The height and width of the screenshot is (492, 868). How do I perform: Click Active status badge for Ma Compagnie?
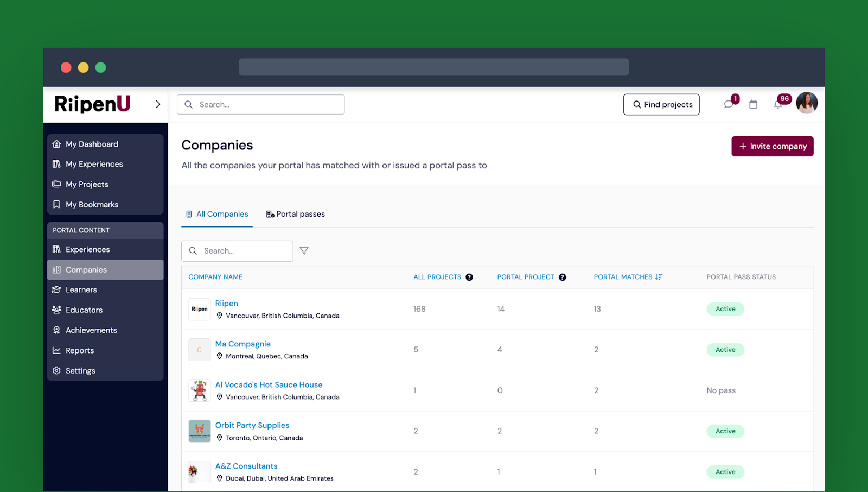(x=725, y=350)
